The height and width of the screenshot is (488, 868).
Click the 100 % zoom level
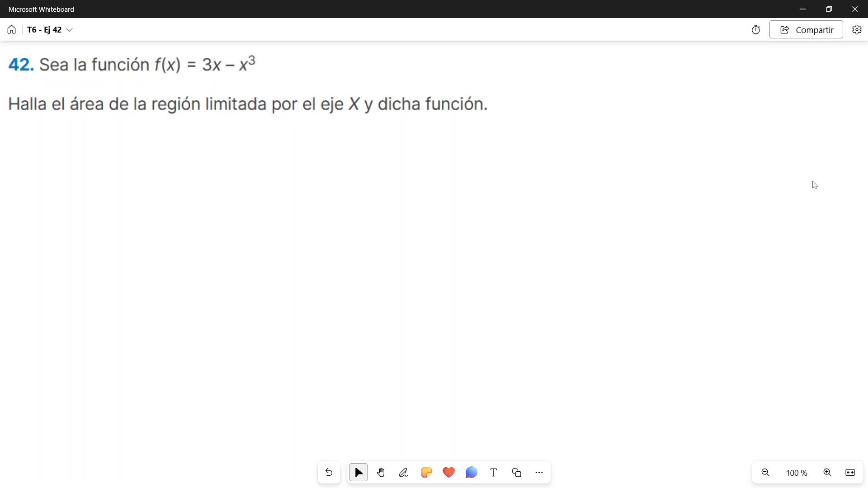tap(797, 473)
